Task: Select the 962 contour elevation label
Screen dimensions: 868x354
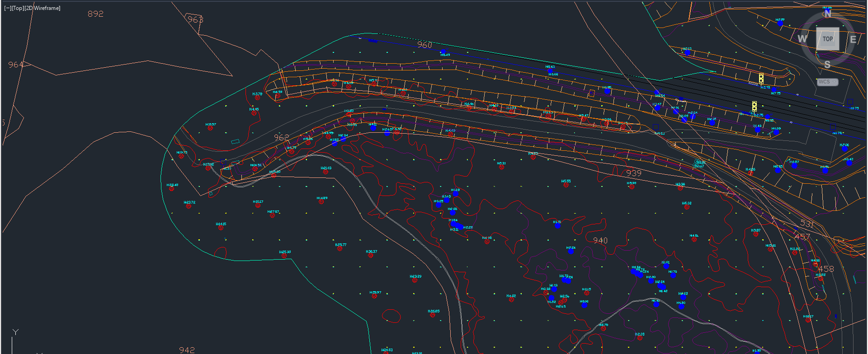Action: tap(281, 138)
